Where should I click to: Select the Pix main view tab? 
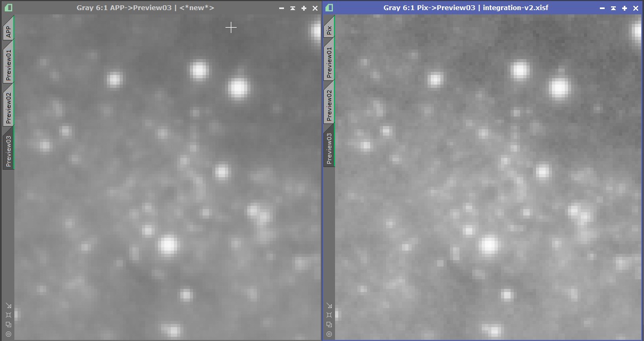click(329, 27)
